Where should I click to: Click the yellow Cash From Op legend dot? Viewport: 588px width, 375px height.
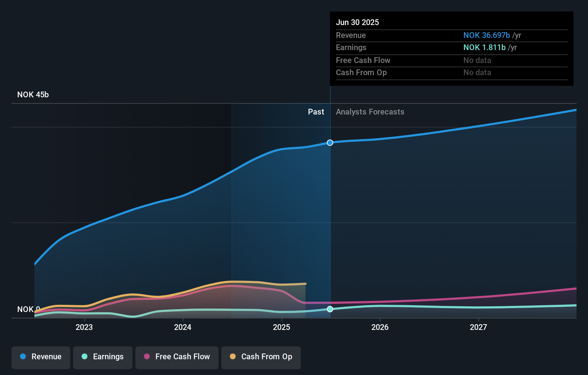click(233, 357)
